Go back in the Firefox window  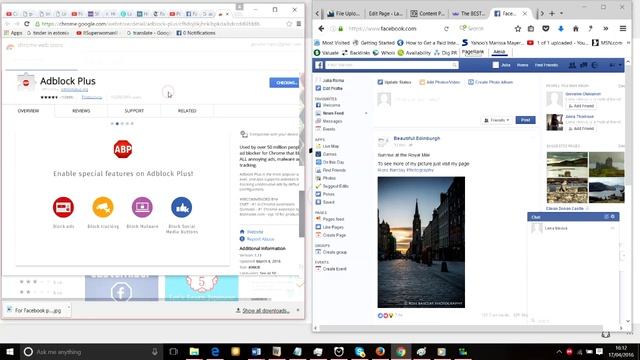[321, 29]
